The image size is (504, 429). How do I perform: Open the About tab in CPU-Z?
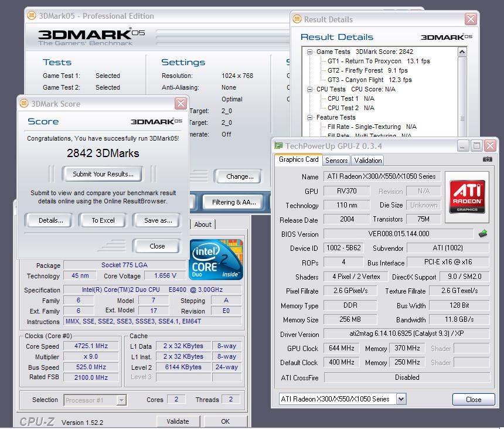(203, 224)
